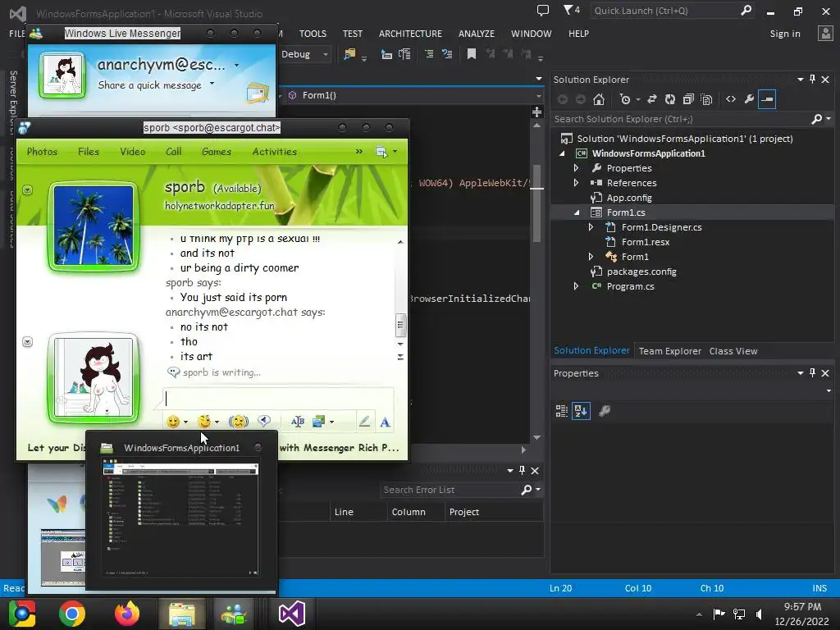Click Collapse All icon in Solution Explorer
The image size is (840, 630).
pos(688,99)
